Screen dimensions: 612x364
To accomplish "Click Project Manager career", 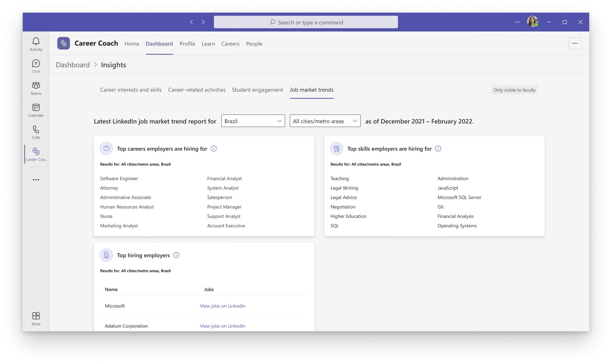I will 224,207.
